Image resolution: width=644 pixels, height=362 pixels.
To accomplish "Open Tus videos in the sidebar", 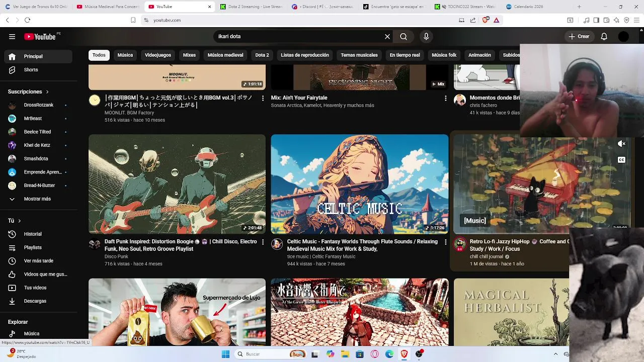I will (38, 288).
